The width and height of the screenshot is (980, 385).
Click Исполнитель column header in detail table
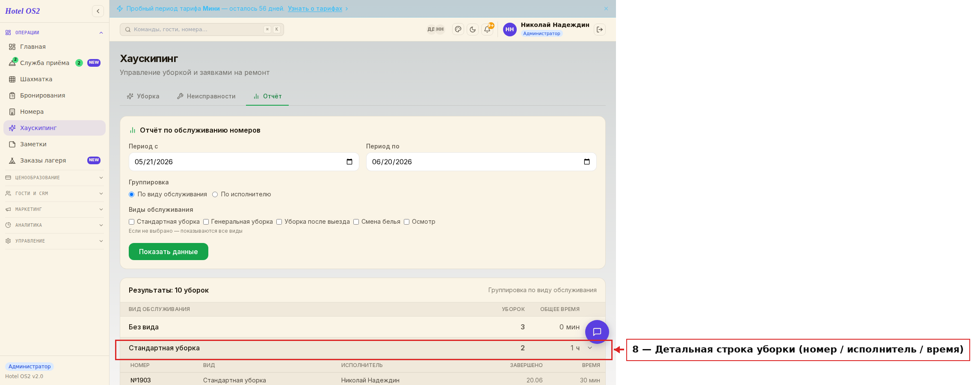click(362, 365)
